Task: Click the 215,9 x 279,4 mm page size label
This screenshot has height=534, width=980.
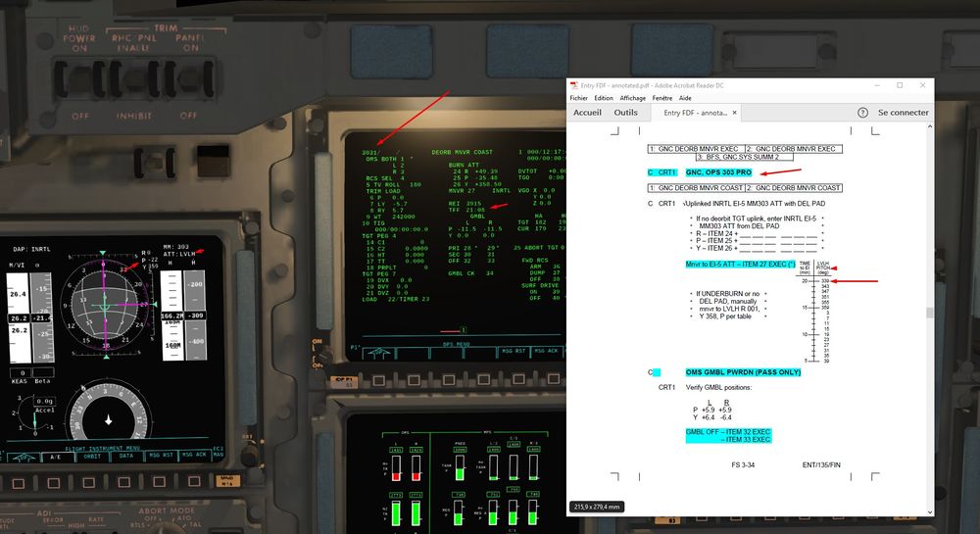Action: [597, 507]
